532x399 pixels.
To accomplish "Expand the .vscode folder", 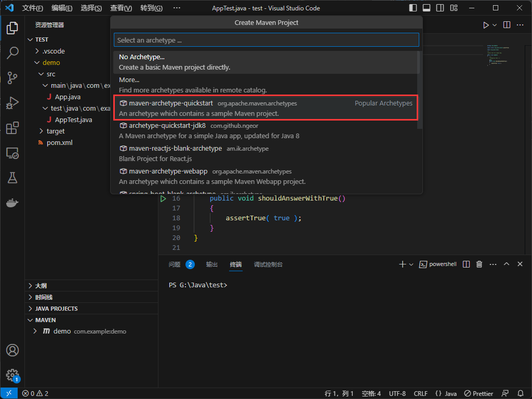I will click(53, 51).
